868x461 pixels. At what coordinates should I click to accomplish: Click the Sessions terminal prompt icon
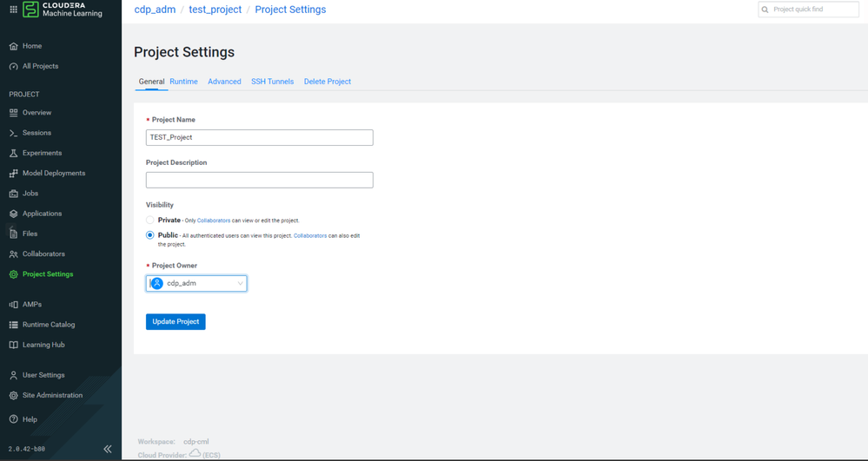[14, 133]
